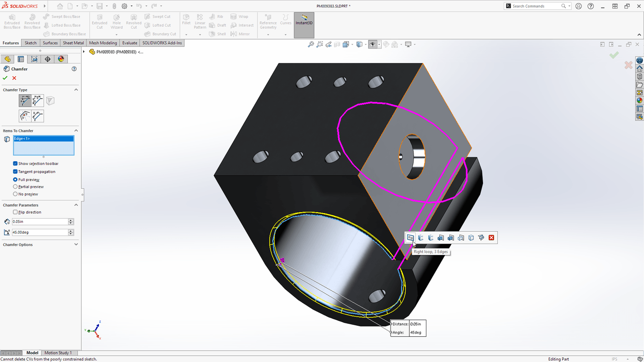This screenshot has width=644, height=362.
Task: Select the No preview radio button
Action: point(15,194)
